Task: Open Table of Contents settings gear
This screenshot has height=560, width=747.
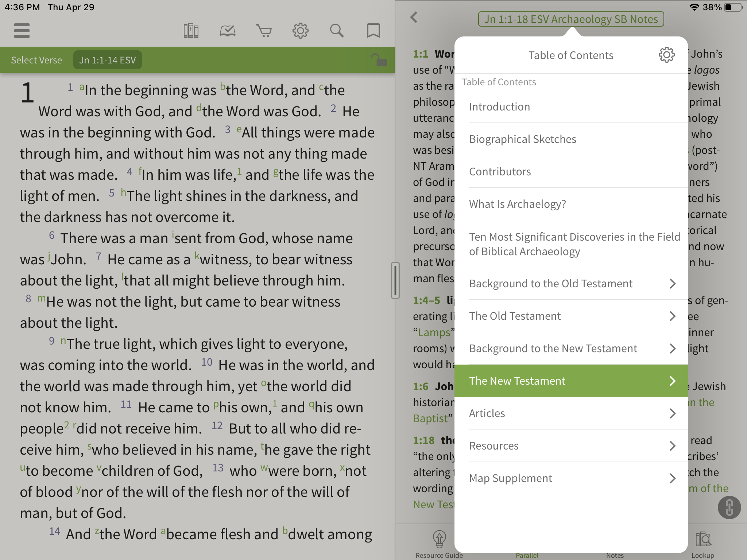Action: [x=666, y=55]
